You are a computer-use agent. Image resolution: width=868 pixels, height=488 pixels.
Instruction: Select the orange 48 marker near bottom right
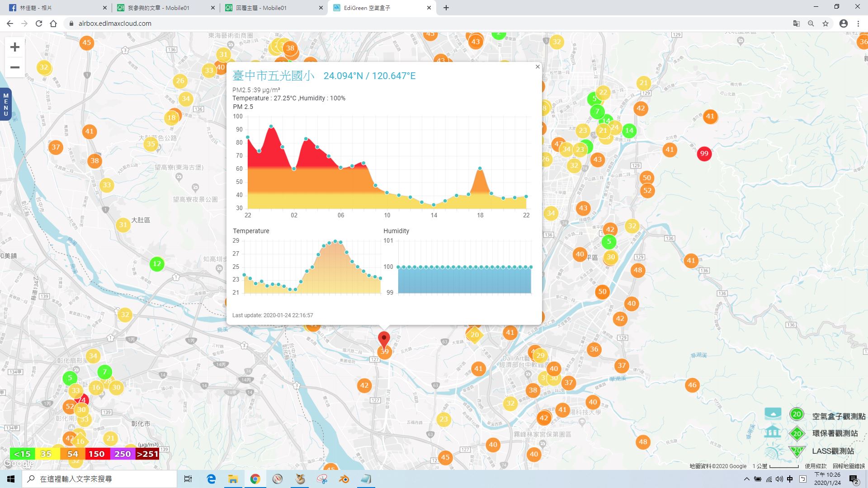coord(643,442)
